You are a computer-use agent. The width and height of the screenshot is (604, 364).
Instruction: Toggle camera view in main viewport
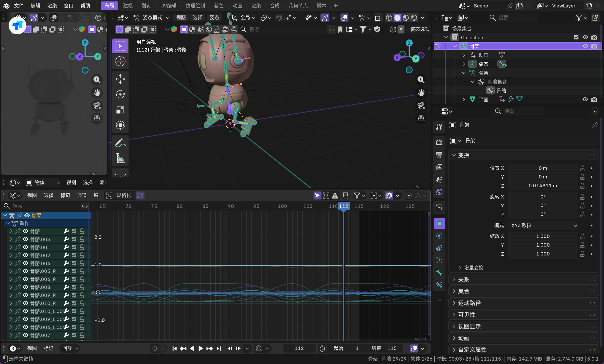click(x=421, y=106)
